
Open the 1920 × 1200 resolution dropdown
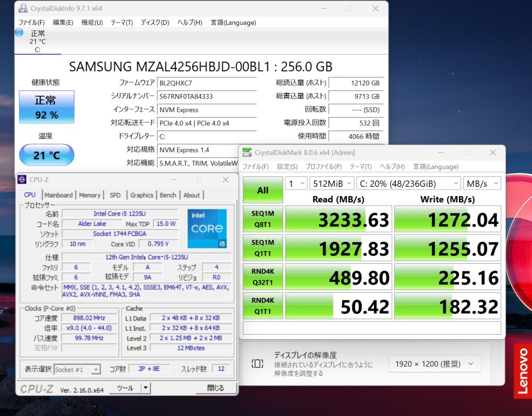click(435, 364)
